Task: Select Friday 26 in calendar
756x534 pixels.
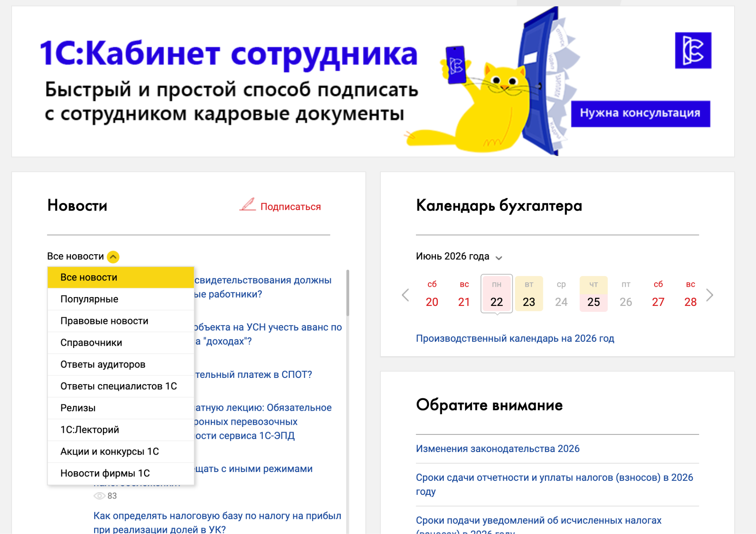Action: point(626,294)
